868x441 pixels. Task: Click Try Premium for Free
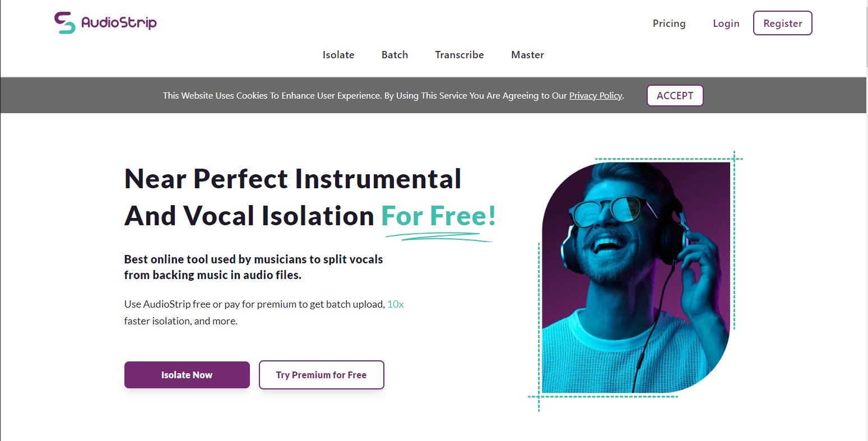click(x=321, y=375)
